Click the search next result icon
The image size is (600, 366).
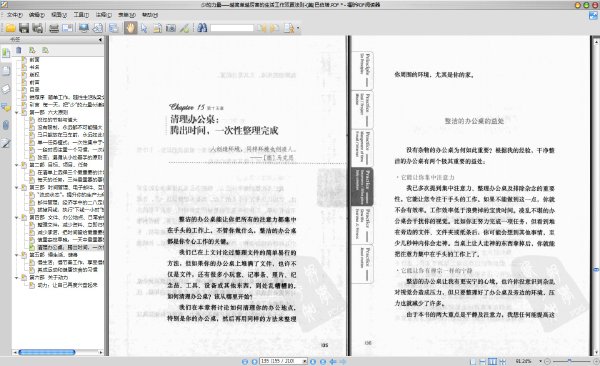(274, 28)
